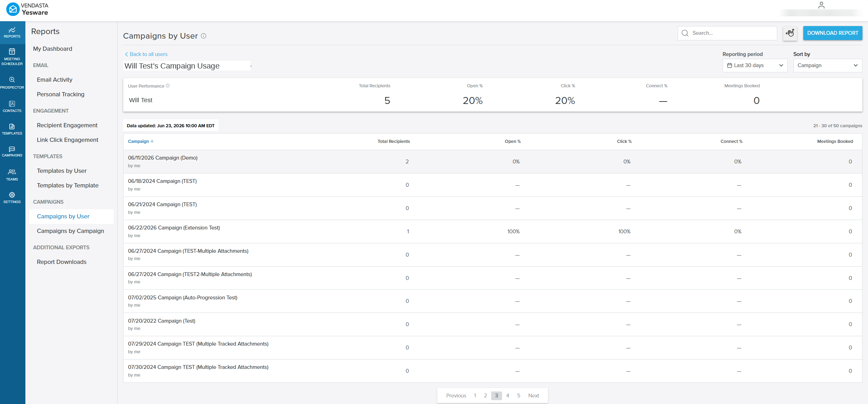Select row 06/18/2024 Campaign (TEST)
Image resolution: width=868 pixels, height=404 pixels.
[493, 185]
